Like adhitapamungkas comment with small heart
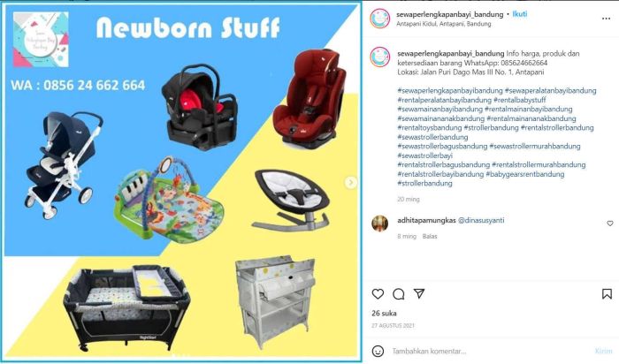Screen dimensions: 619x364 [x=610, y=224]
